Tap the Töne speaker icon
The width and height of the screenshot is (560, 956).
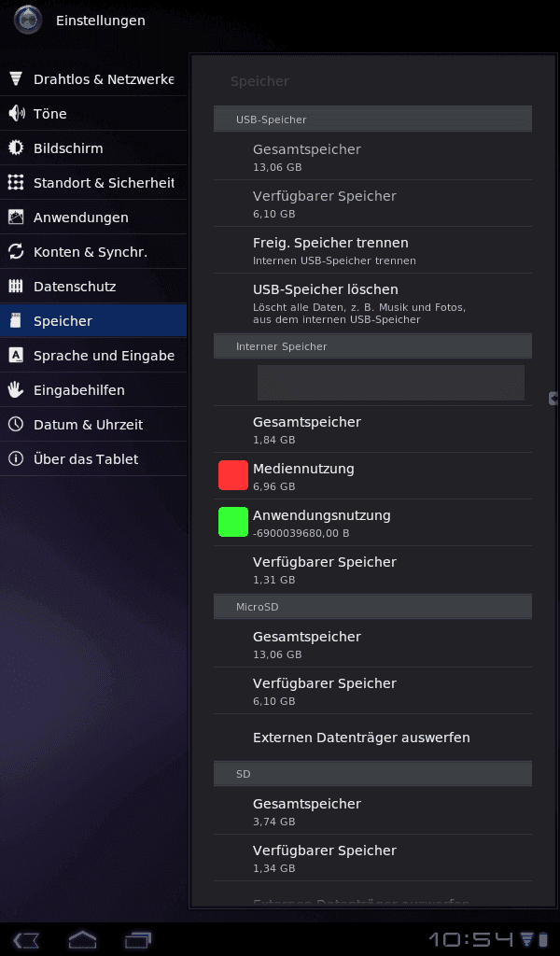16,113
